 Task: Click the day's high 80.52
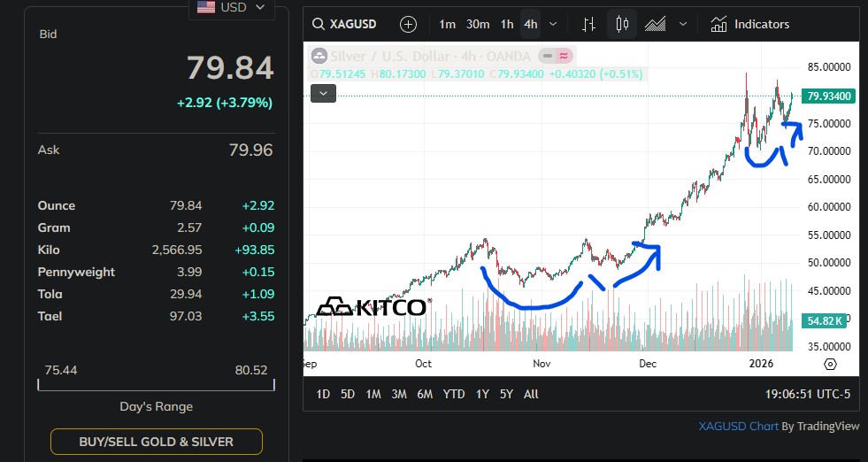click(x=251, y=369)
